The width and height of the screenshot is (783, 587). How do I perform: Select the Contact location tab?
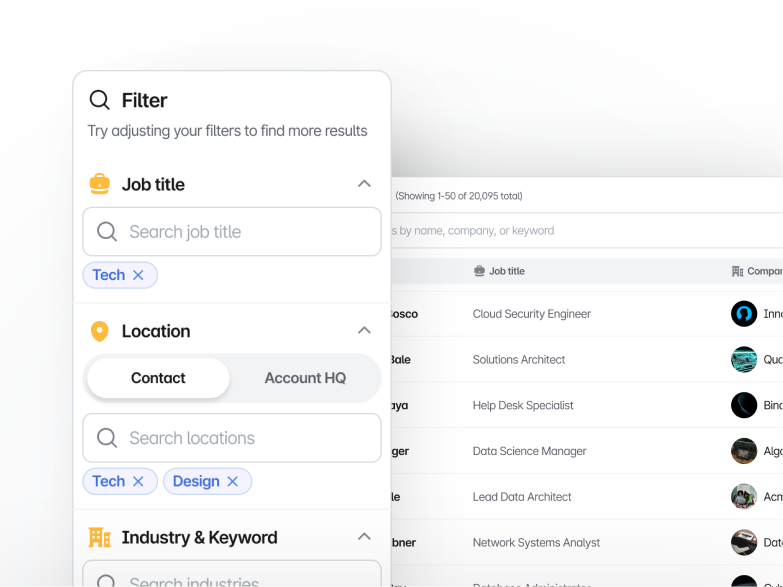coord(158,378)
